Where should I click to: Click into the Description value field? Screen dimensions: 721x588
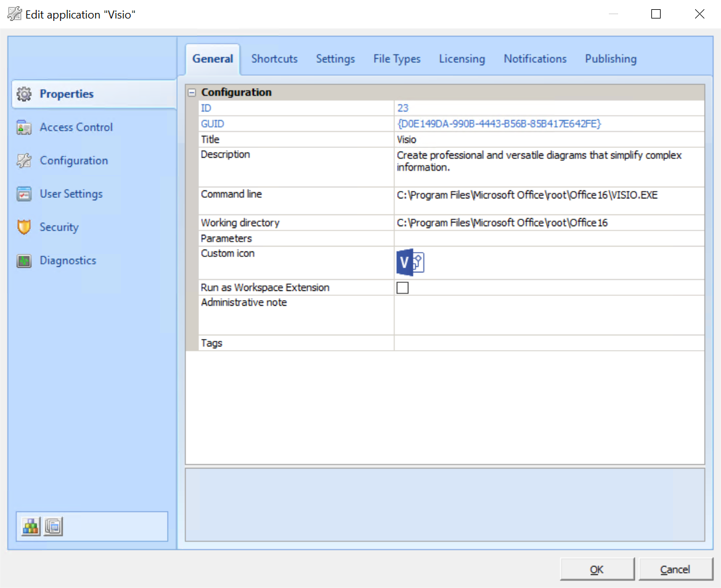[x=549, y=167]
